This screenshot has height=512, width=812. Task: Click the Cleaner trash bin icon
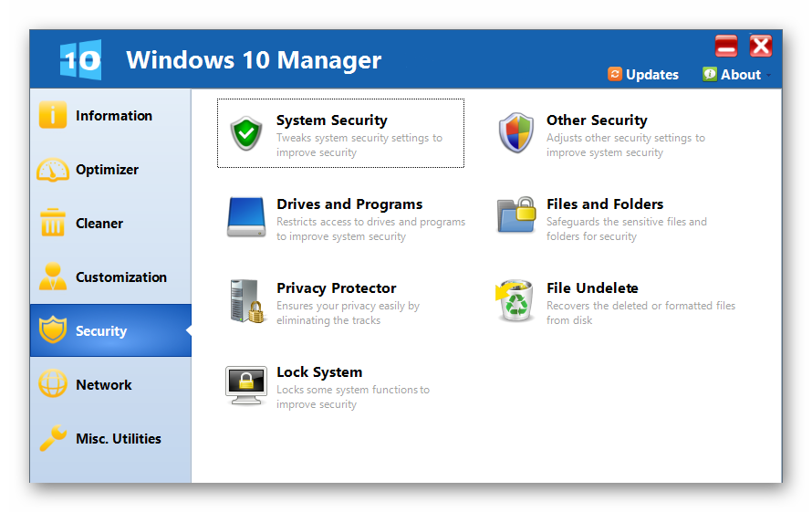tap(52, 223)
